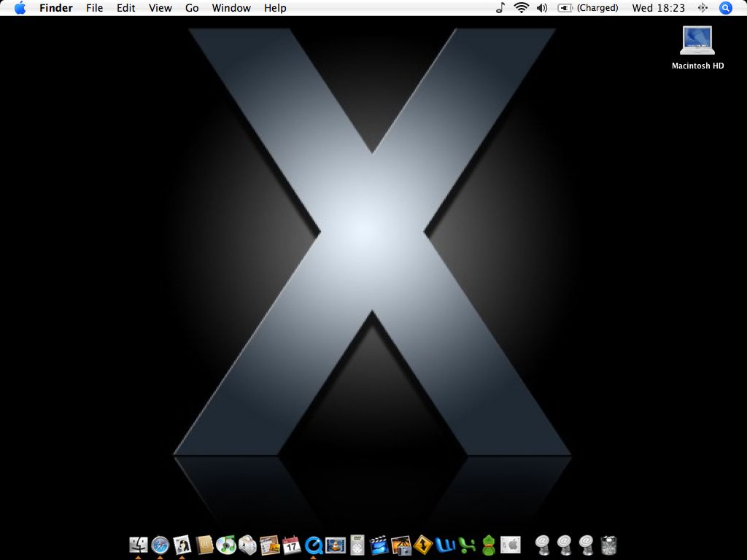This screenshot has width=747, height=560.
Task: Launch iPhoto from the dock
Action: coord(401,545)
